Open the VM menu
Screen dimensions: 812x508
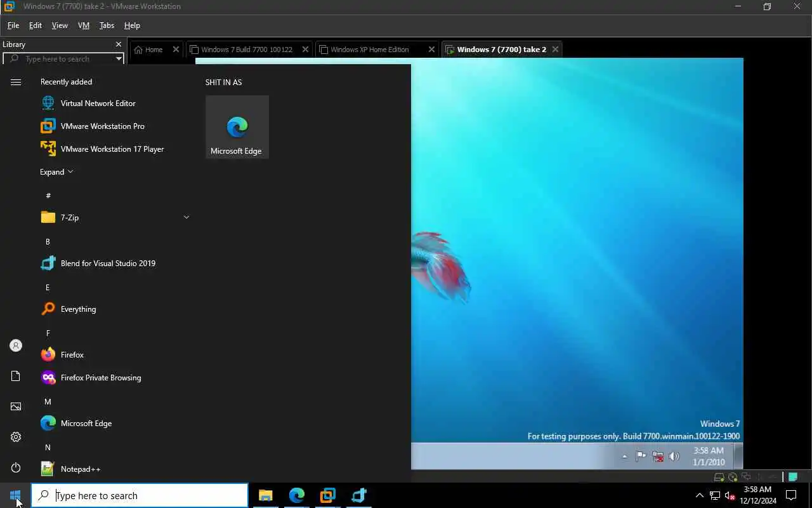point(84,25)
